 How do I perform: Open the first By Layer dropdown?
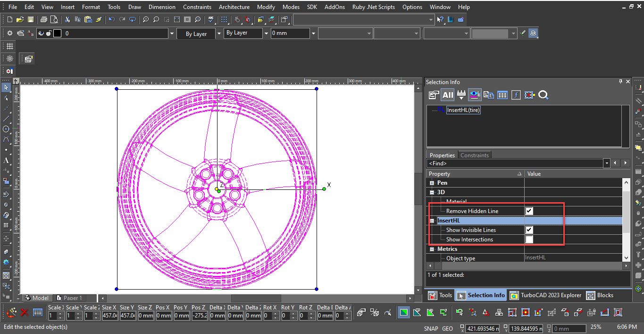point(218,34)
